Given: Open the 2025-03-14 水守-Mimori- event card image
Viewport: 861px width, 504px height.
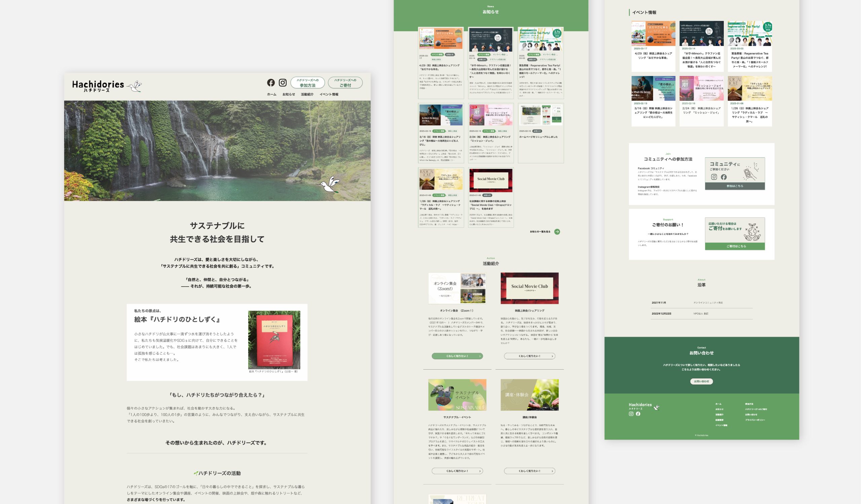Looking at the screenshot, I should 702,34.
